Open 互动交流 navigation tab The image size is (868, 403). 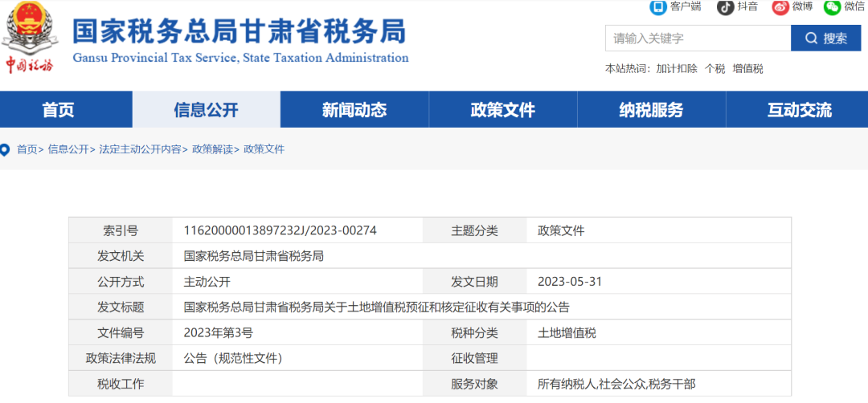coord(799,110)
